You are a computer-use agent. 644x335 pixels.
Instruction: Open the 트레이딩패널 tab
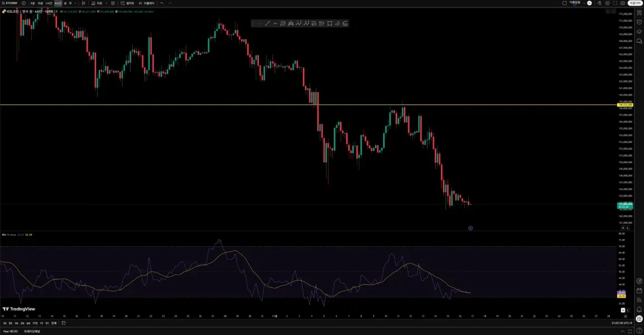pyautogui.click(x=32, y=331)
